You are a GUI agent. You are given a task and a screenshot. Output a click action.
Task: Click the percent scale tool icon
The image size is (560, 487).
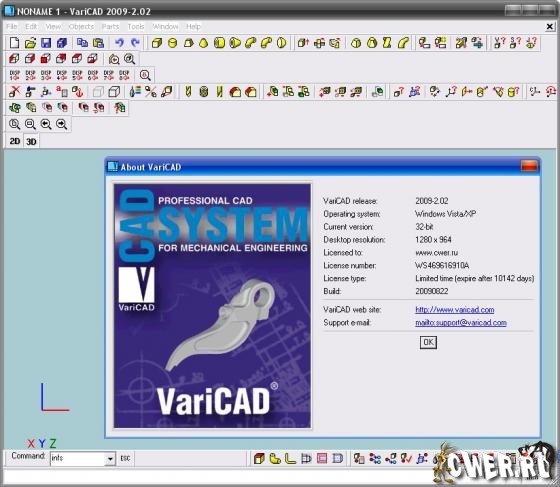150,92
